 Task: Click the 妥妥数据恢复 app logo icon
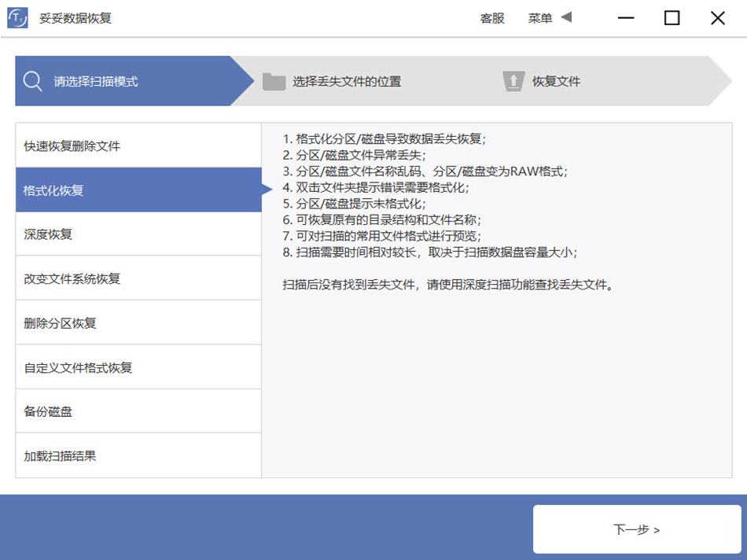pyautogui.click(x=17, y=18)
